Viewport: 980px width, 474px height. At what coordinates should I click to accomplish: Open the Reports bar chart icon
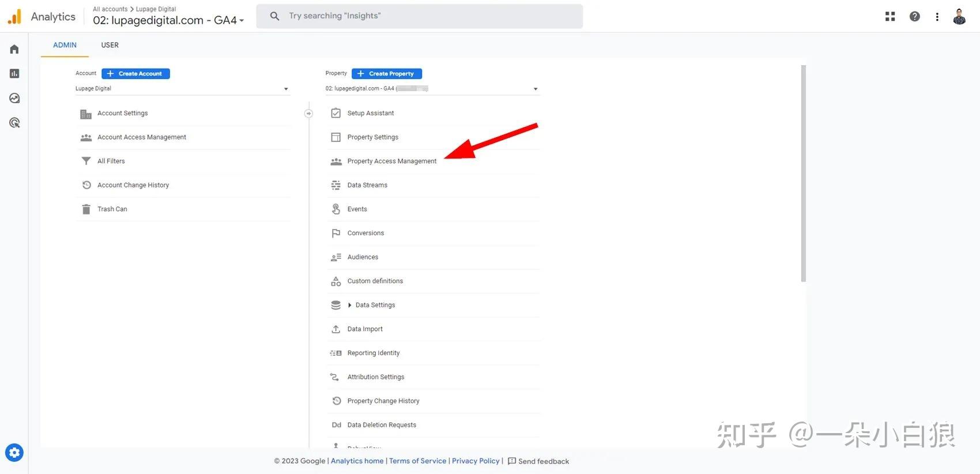click(14, 73)
